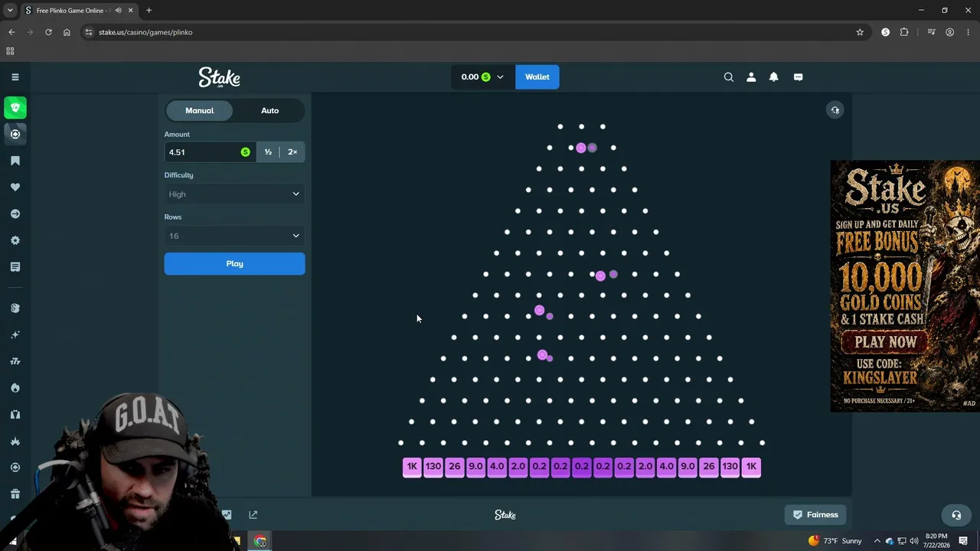Halve the bet amount with ½
This screenshot has width=980, height=551.
[268, 152]
